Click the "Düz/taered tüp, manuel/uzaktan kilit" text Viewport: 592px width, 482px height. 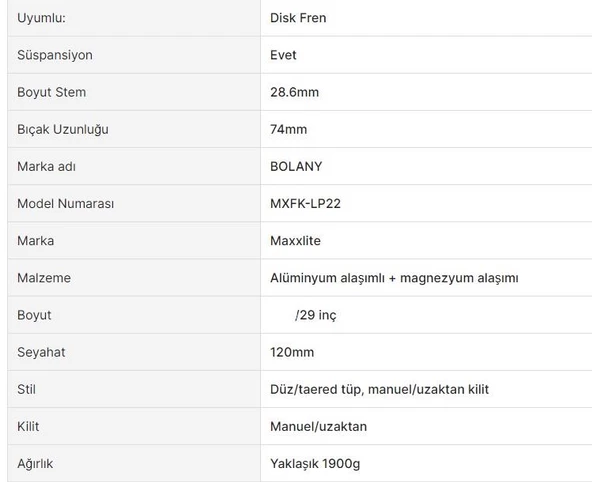pos(379,390)
